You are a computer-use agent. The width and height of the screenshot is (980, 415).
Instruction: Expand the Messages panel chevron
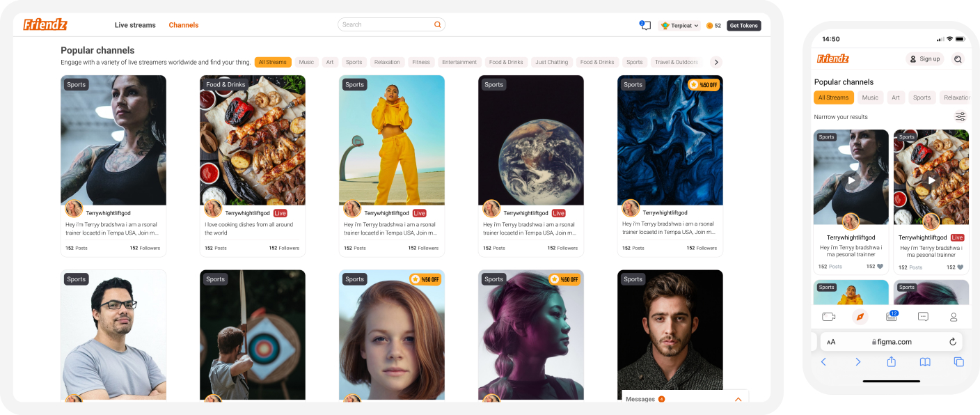click(738, 400)
